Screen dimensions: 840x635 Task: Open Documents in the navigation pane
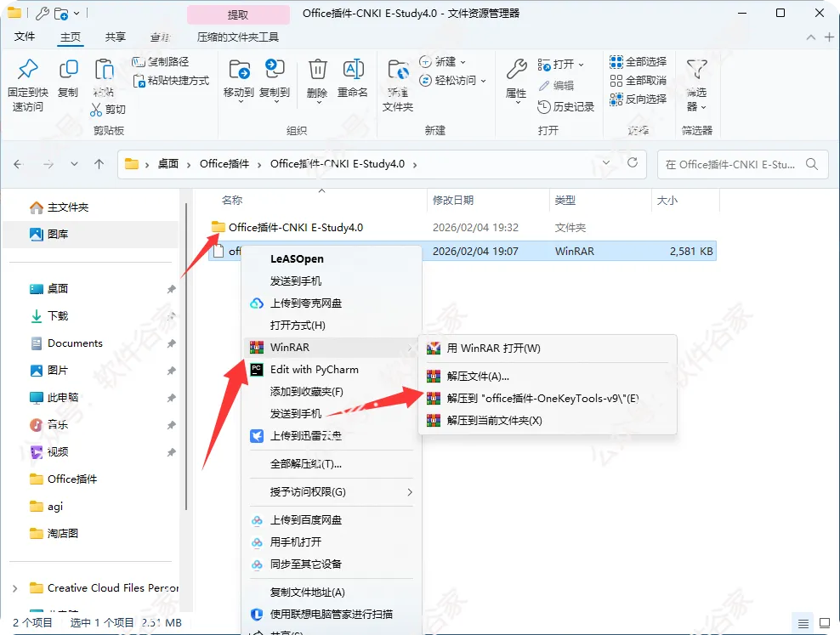point(75,343)
